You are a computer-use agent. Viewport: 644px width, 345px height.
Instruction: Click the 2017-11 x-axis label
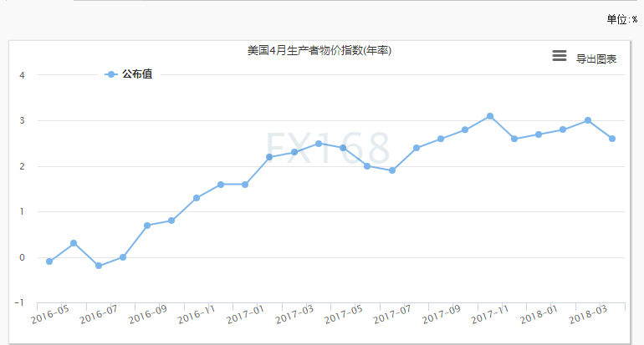click(490, 315)
